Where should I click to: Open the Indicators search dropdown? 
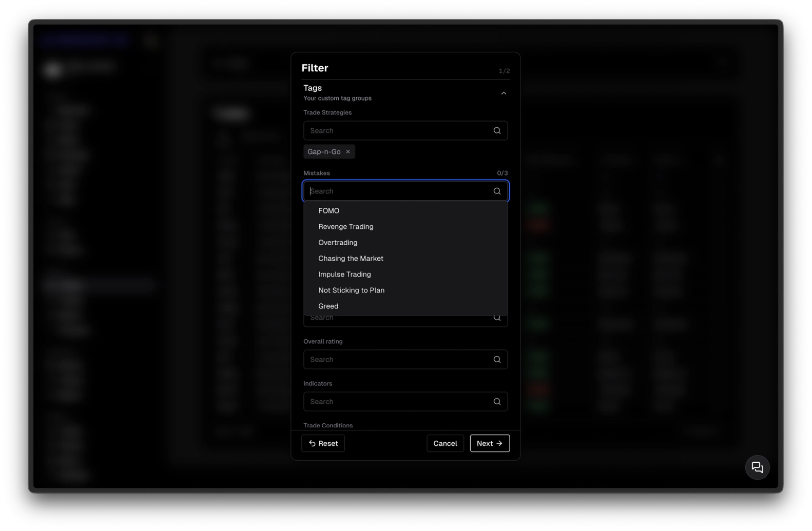pos(405,402)
